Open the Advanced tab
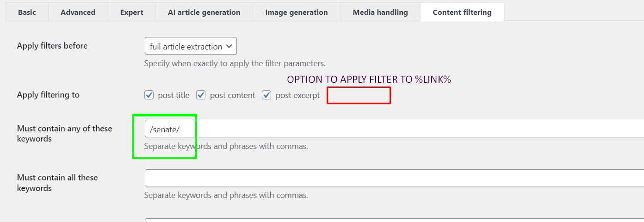This screenshot has width=644, height=222. (x=78, y=12)
